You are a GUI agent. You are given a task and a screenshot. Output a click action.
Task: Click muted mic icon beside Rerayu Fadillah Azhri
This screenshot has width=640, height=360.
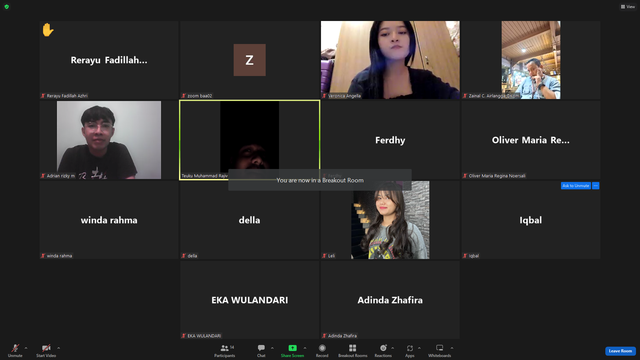43,96
